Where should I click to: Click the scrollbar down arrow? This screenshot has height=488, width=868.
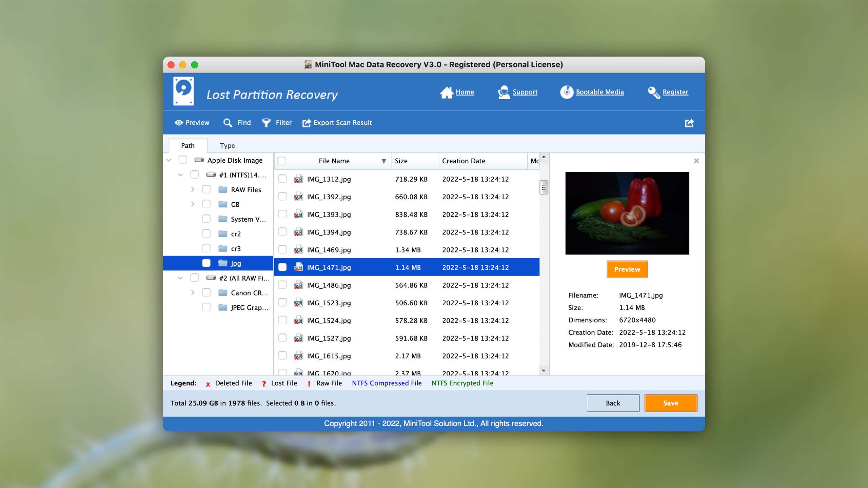pos(544,371)
